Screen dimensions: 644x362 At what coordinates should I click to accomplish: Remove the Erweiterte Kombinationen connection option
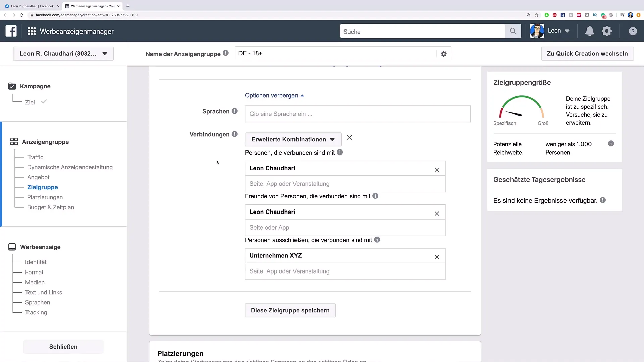click(x=349, y=138)
